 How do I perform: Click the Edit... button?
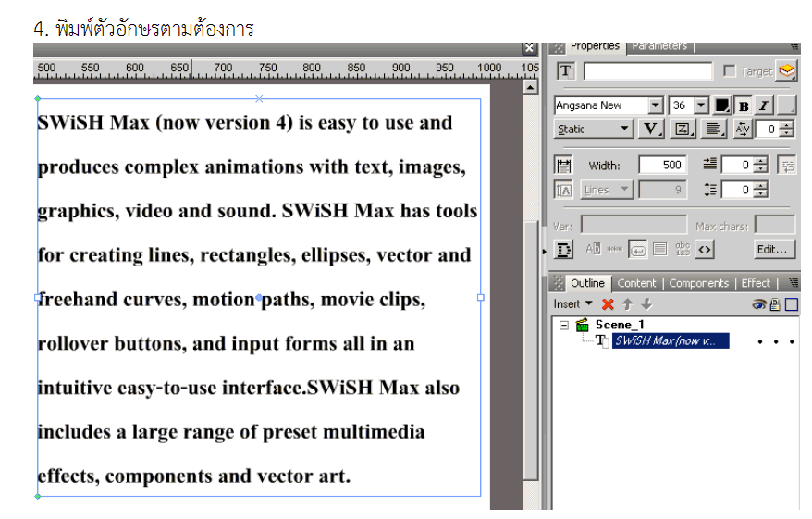774,249
